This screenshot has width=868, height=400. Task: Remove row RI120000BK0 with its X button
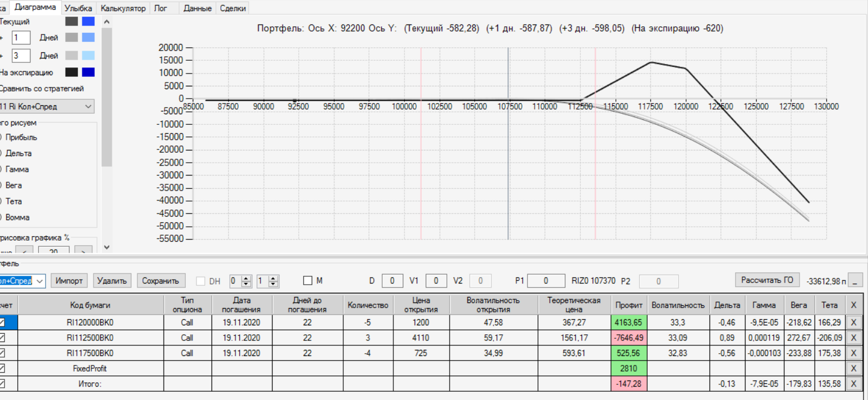pyautogui.click(x=854, y=322)
